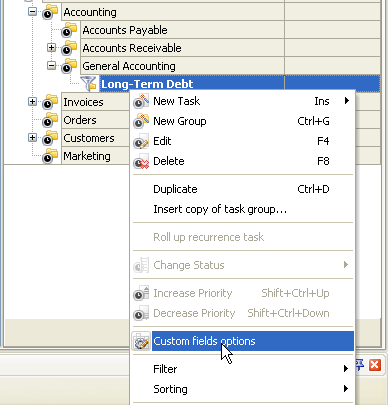Expand the Accounts Receivable group

coord(51,48)
